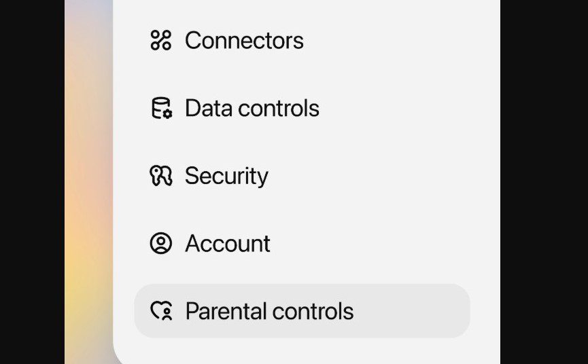Click the "Data controls" text label

point(252,109)
